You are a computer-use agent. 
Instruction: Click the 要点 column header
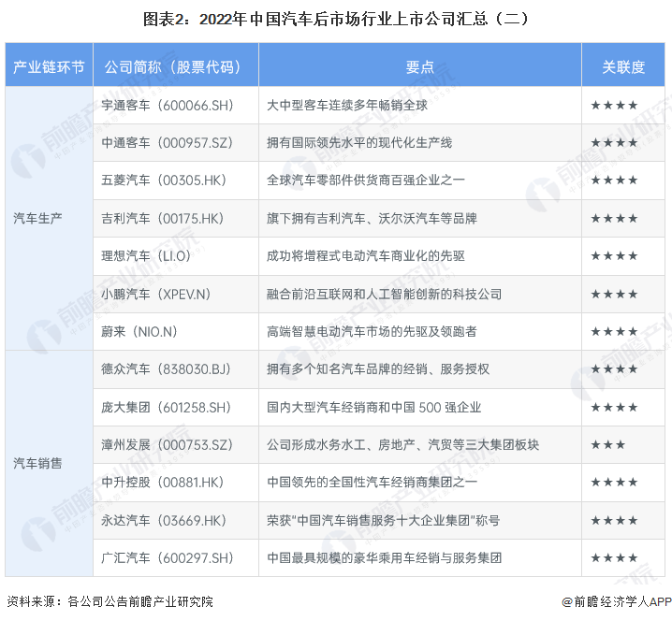[420, 66]
